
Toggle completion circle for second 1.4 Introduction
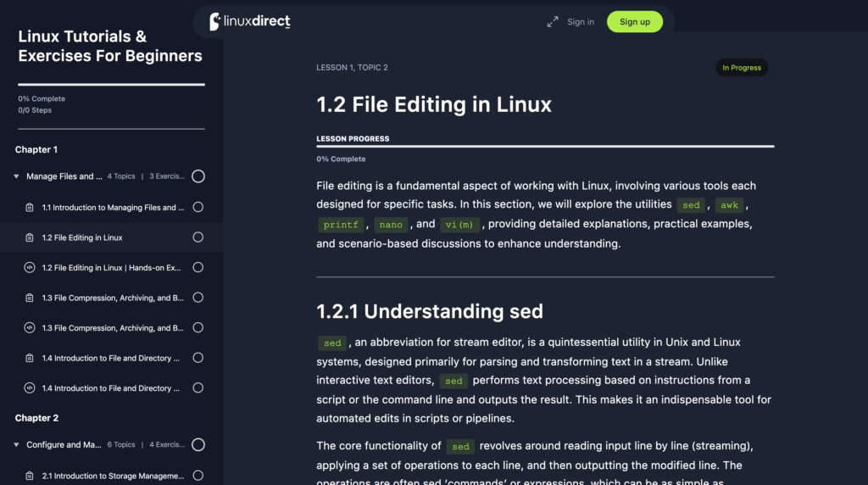(198, 388)
